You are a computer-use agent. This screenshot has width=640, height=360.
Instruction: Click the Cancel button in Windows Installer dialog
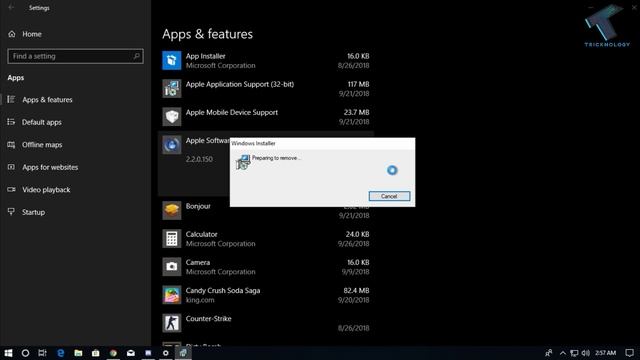pos(389,196)
